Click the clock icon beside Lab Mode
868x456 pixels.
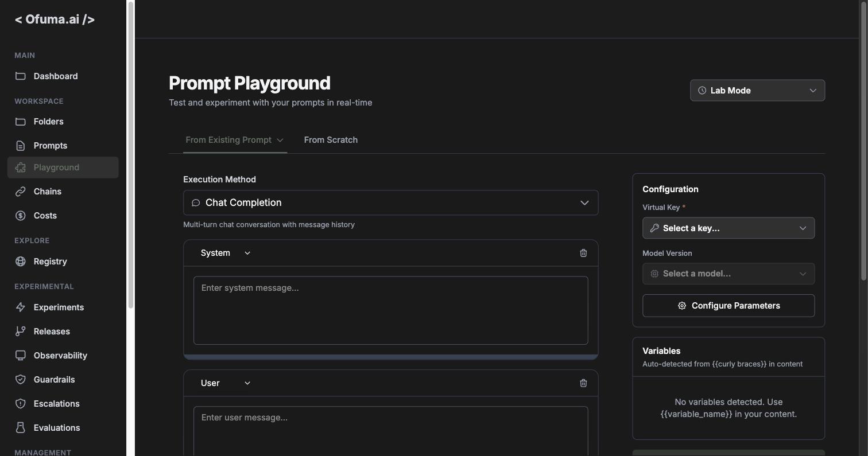pyautogui.click(x=702, y=91)
